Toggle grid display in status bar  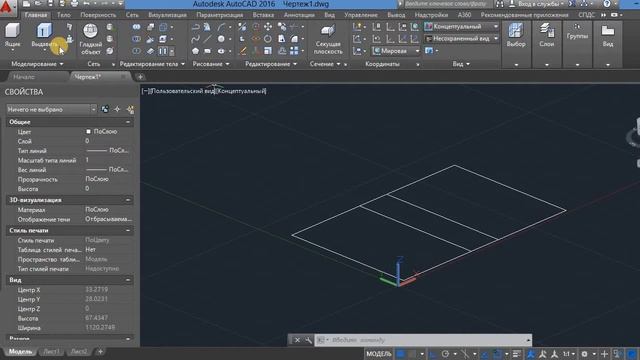tap(401, 354)
